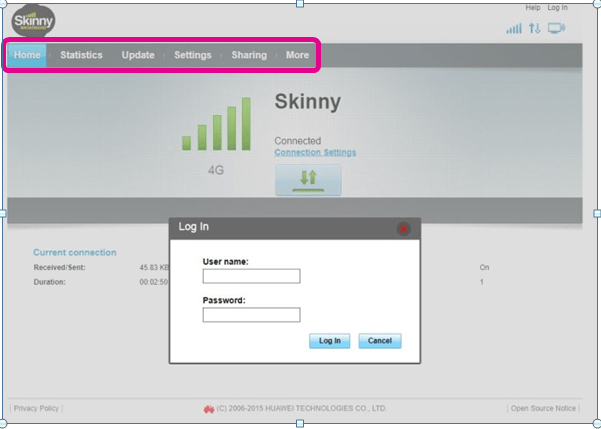Close the Log In dialog with red X
Viewport: 601px width, 429px height.
[x=404, y=228]
